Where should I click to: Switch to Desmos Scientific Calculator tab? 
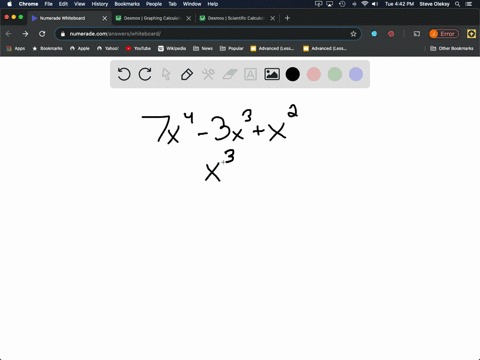[236, 18]
